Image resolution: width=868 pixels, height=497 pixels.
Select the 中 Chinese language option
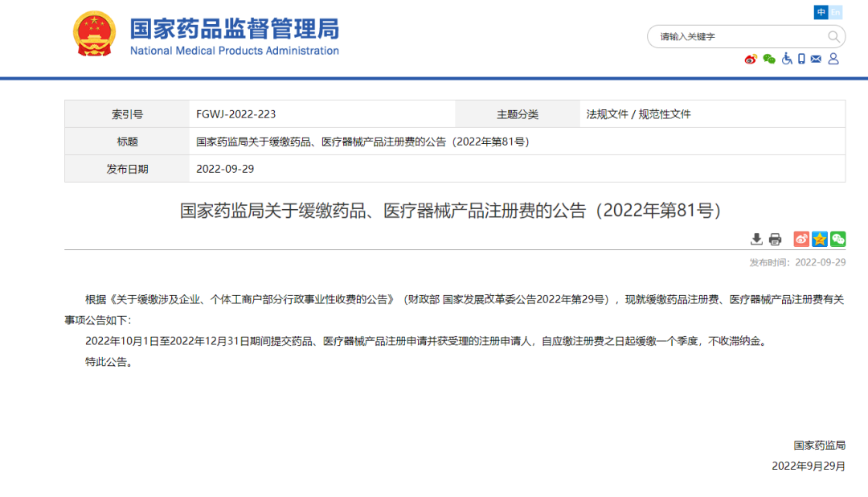coord(821,12)
